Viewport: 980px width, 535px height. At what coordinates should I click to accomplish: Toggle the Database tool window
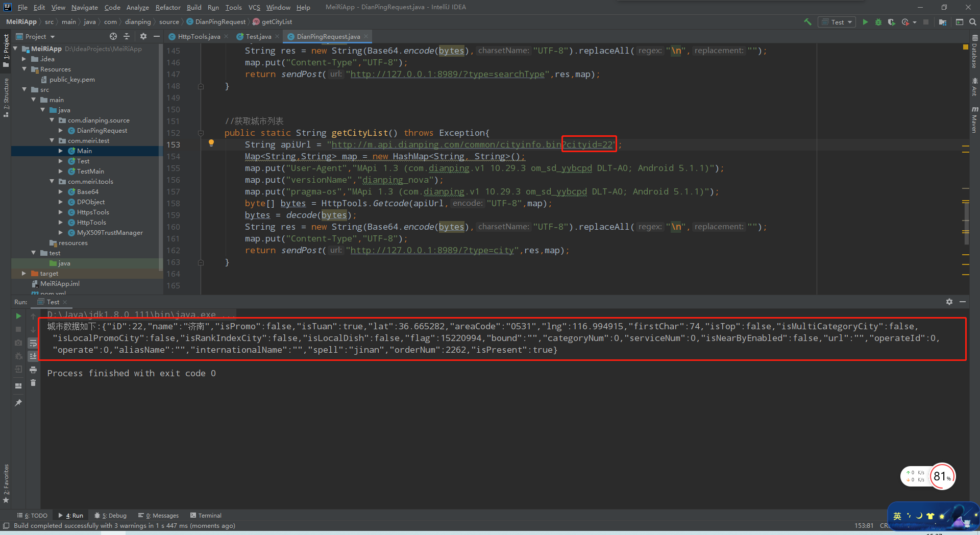974,52
